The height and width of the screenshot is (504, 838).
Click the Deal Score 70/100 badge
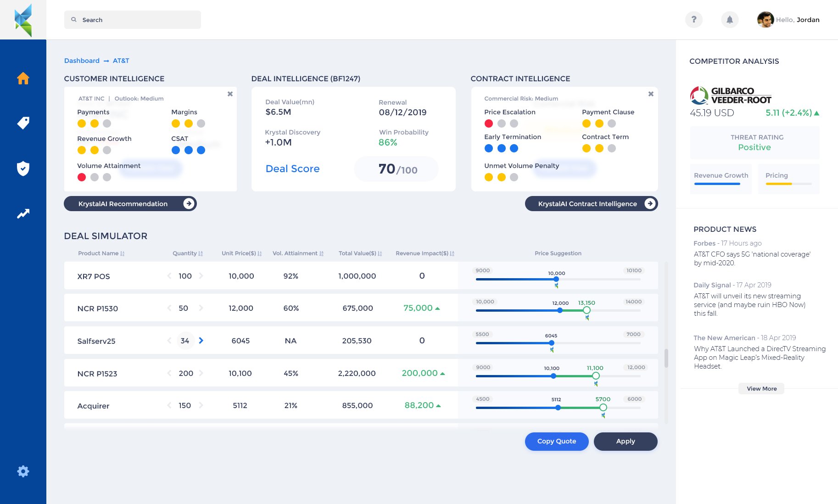coord(397,169)
